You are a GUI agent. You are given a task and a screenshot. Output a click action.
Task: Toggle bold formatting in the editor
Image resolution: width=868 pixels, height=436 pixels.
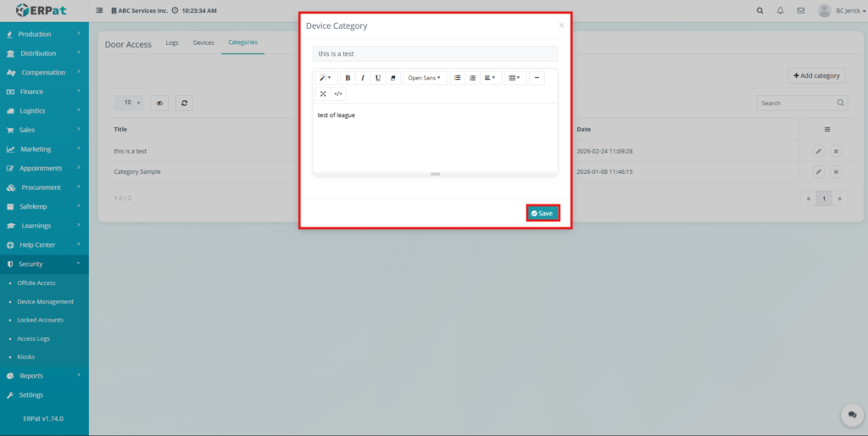348,78
